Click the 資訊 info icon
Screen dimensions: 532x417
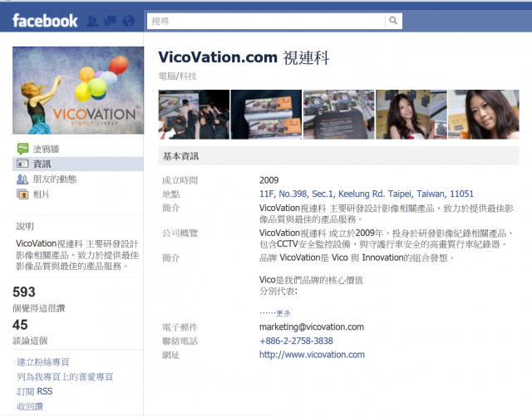click(x=22, y=164)
